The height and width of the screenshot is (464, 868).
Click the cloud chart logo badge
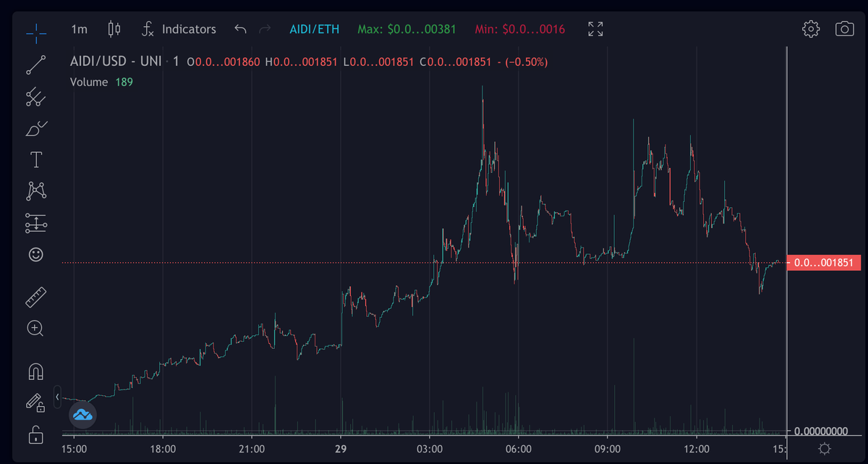pos(83,415)
